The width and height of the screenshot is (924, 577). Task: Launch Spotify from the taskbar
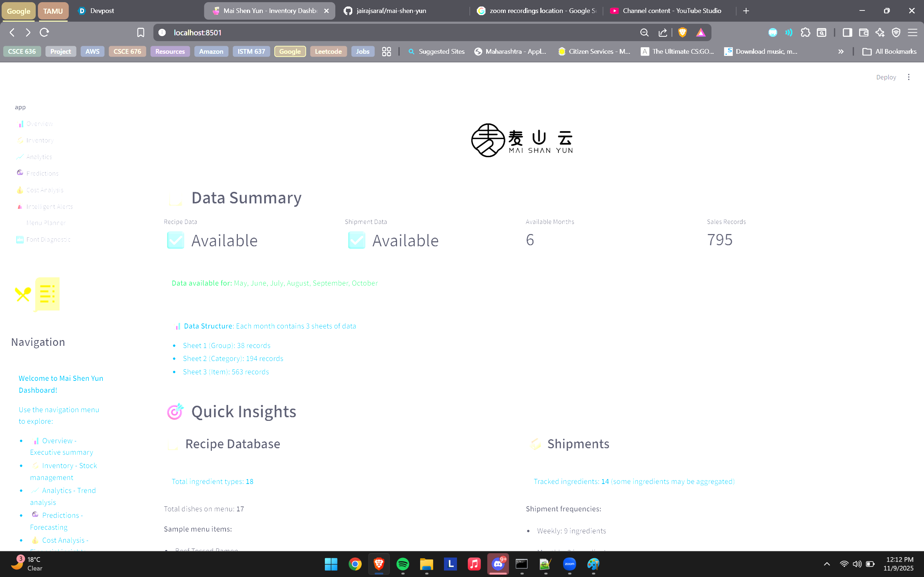tap(402, 564)
